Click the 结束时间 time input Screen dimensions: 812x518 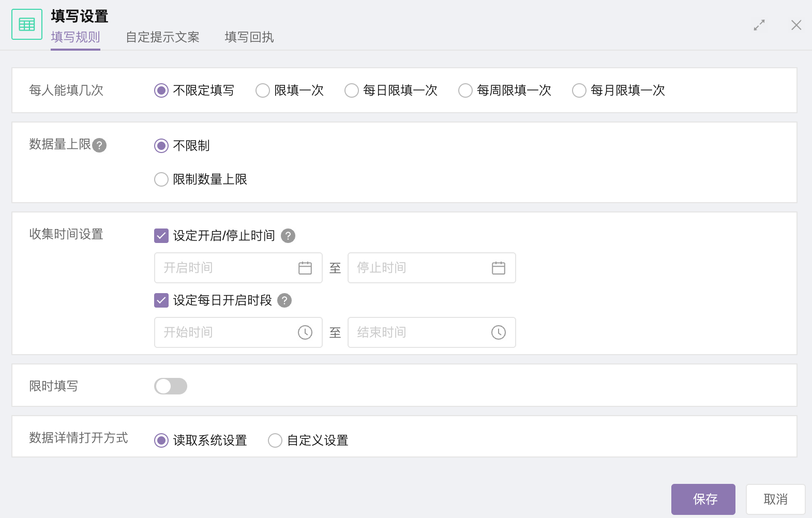(x=432, y=332)
